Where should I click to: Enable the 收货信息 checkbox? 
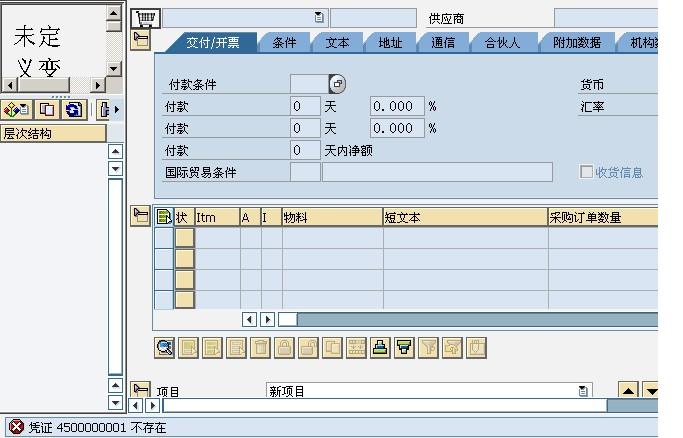click(x=587, y=172)
